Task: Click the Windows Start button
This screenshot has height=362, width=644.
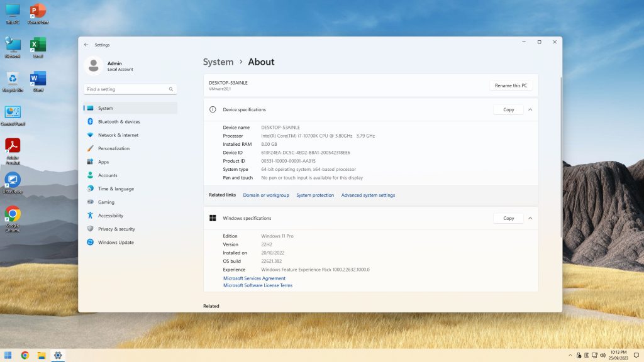Action: pyautogui.click(x=8, y=356)
